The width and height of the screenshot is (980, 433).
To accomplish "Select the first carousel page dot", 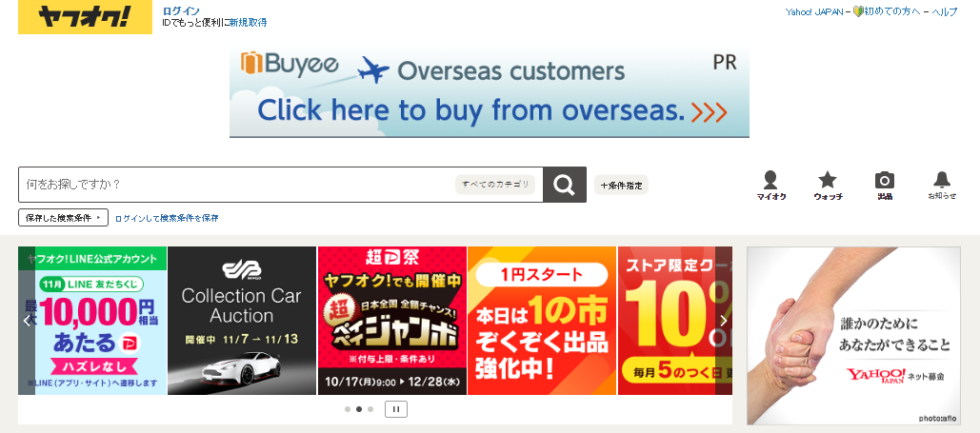I will 348,409.
